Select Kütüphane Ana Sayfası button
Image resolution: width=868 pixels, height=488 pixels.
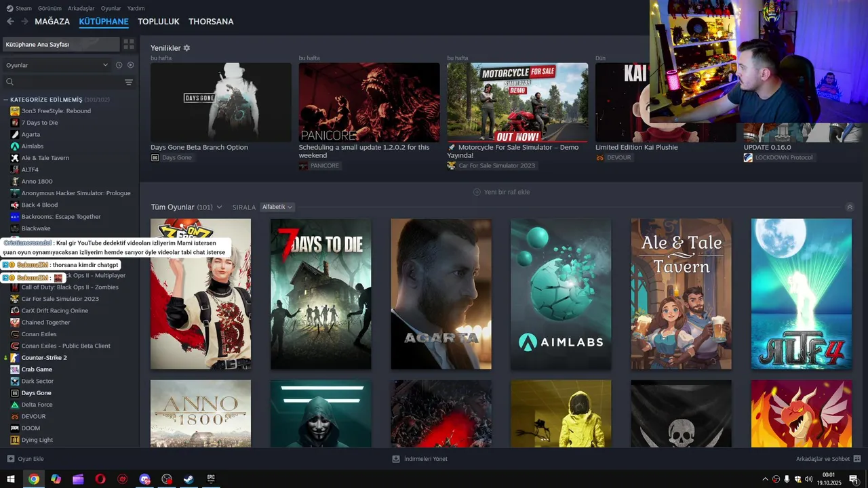(61, 44)
